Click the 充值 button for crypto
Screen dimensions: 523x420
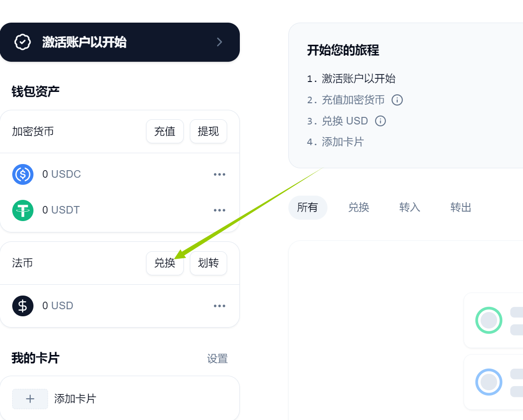click(165, 131)
